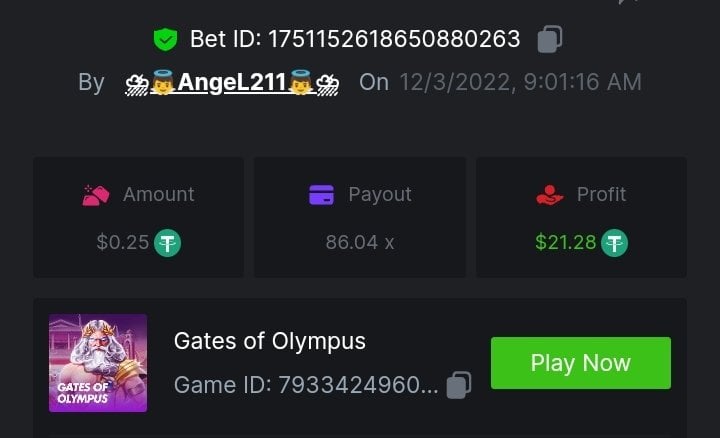Open AngeL211's user profile

point(233,82)
